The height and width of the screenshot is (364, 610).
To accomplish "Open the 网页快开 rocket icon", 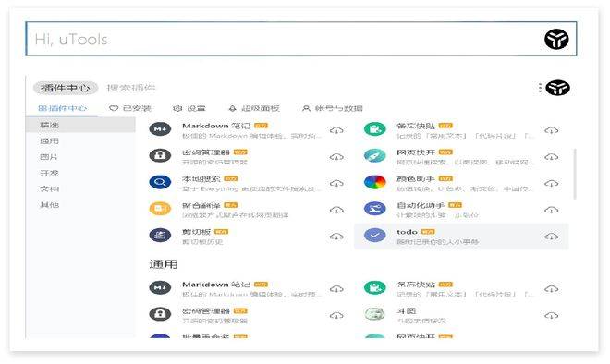I will click(375, 155).
